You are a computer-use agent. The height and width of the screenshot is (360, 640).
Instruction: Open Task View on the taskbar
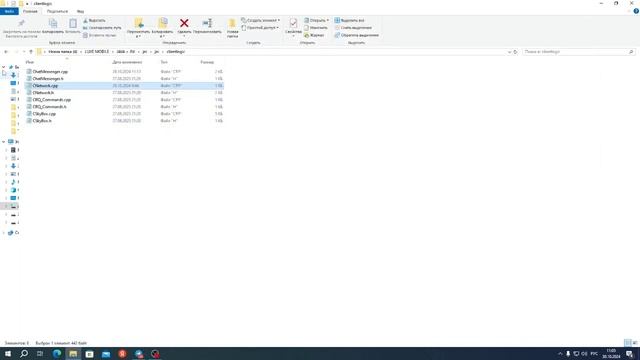(x=40, y=353)
